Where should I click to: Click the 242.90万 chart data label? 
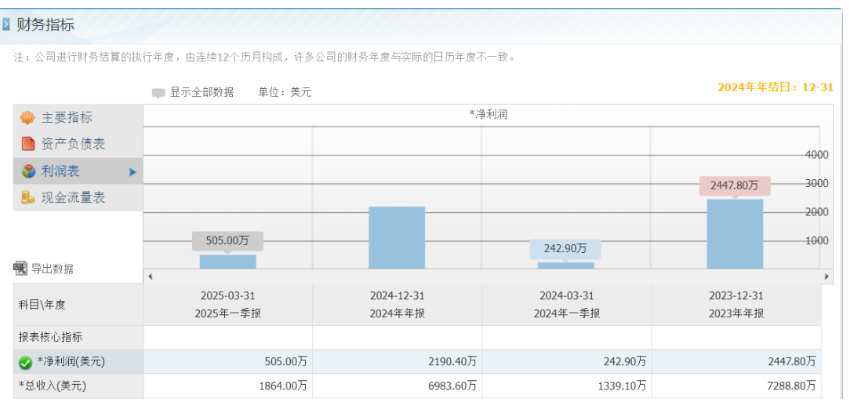[565, 249]
